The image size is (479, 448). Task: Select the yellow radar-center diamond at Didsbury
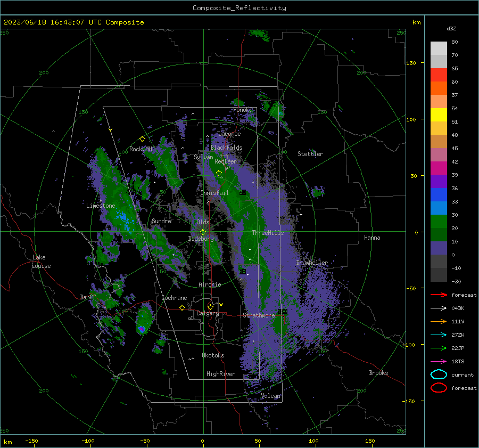(x=203, y=232)
